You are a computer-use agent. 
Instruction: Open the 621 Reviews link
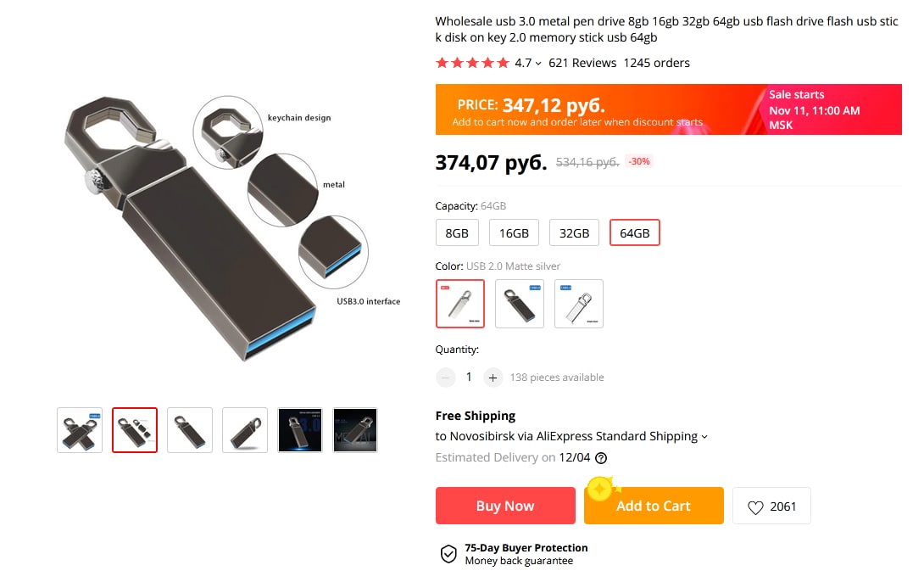point(582,63)
